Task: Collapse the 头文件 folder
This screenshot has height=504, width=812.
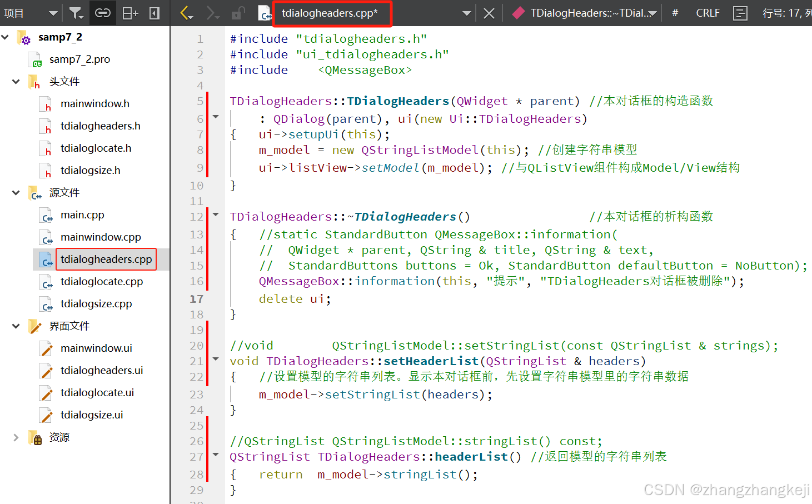Action: 16,82
